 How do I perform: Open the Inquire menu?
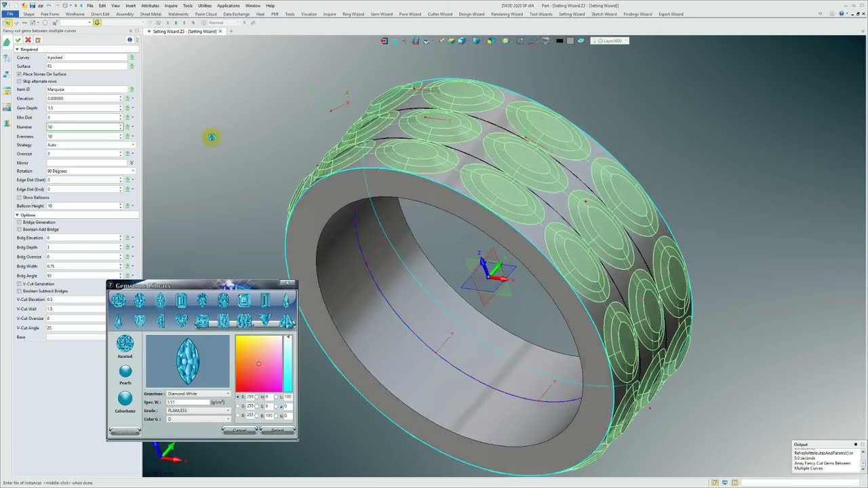click(171, 5)
